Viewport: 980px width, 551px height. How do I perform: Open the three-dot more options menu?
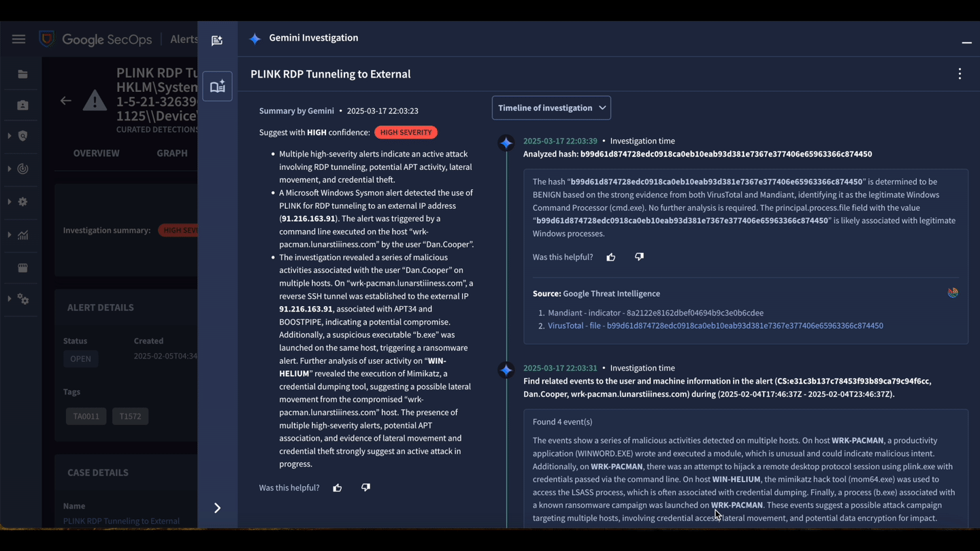pos(960,74)
